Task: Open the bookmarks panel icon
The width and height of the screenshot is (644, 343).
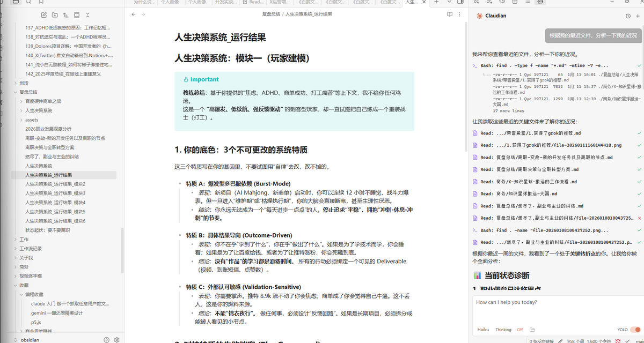Action: pyautogui.click(x=41, y=3)
